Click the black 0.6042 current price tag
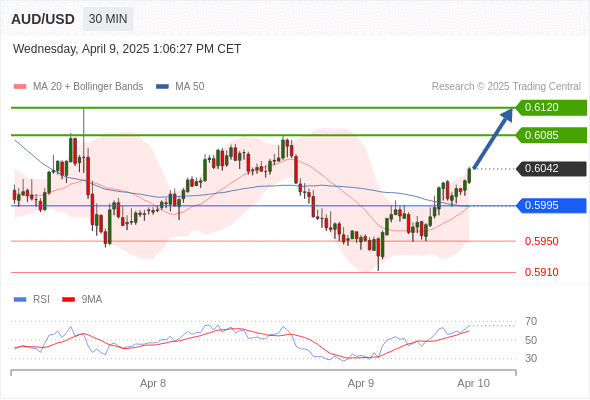The height and width of the screenshot is (400, 590). [551, 169]
